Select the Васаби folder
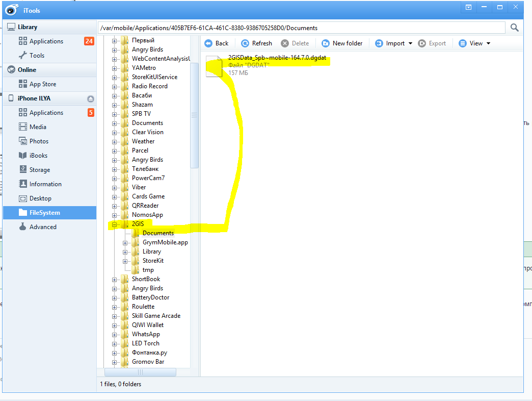This screenshot has width=532, height=401. [x=142, y=95]
